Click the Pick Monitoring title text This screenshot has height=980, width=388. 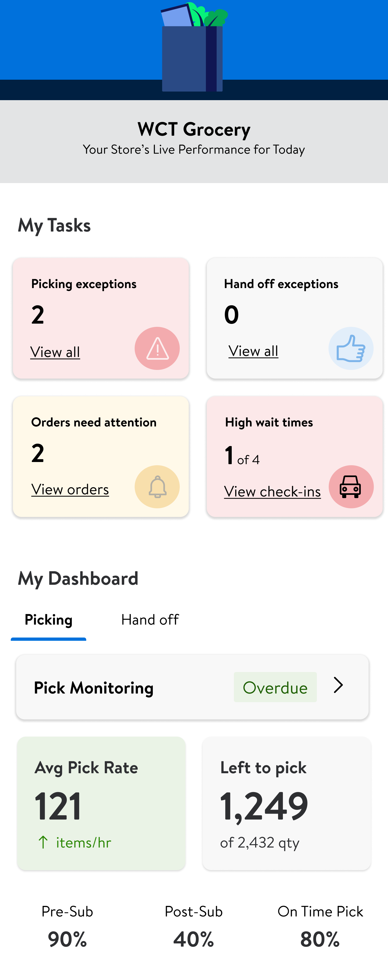click(94, 688)
